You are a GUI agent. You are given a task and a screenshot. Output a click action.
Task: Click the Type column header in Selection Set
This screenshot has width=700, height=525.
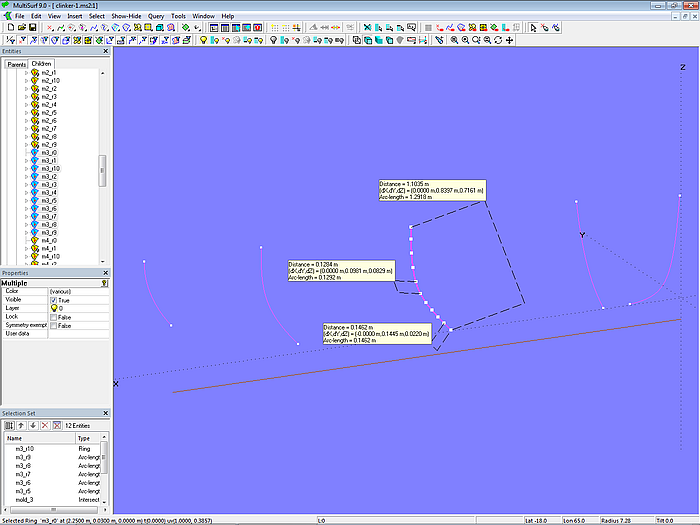tap(84, 438)
